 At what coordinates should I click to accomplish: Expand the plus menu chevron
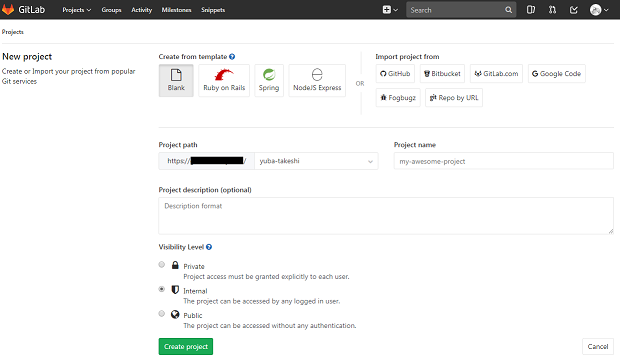[x=395, y=10]
